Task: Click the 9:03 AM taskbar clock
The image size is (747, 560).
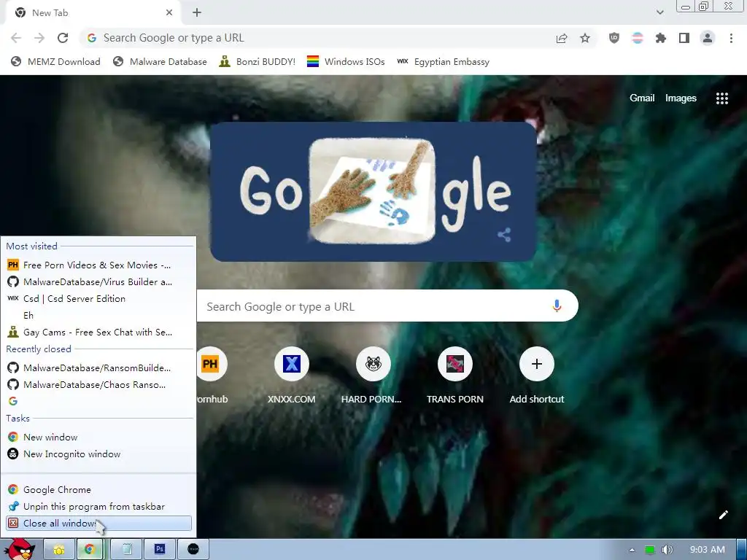Action: (x=707, y=550)
